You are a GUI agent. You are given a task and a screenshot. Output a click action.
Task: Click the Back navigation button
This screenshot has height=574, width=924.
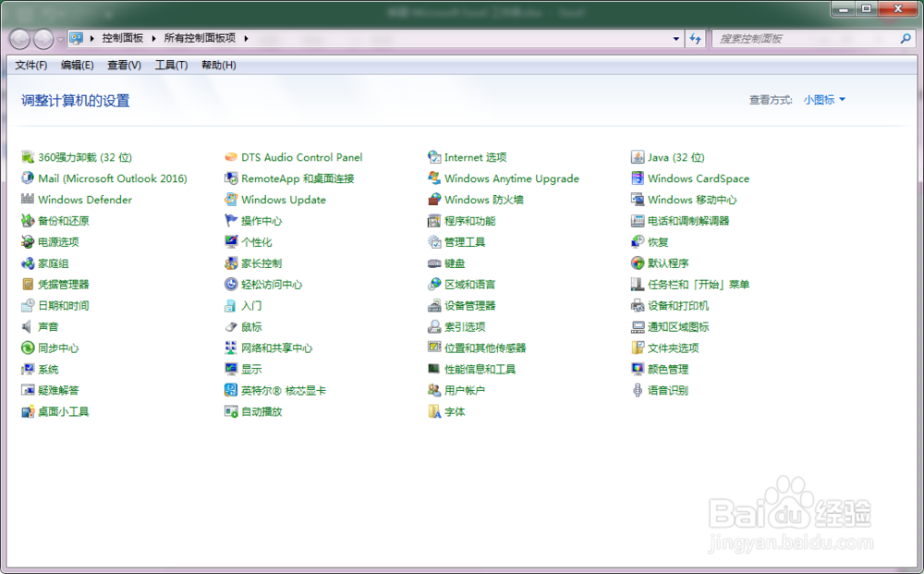[20, 40]
